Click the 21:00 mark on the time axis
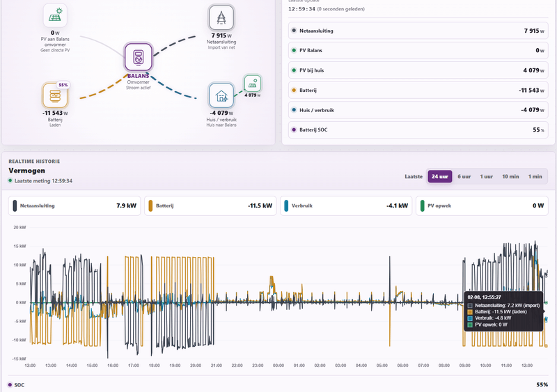The height and width of the screenshot is (392, 557). (x=217, y=366)
